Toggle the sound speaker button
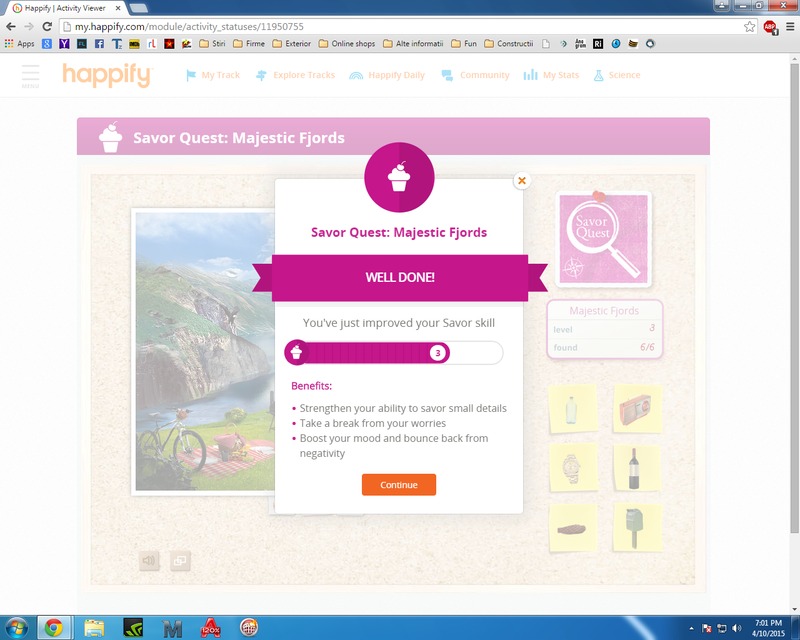The height and width of the screenshot is (640, 800). [149, 561]
